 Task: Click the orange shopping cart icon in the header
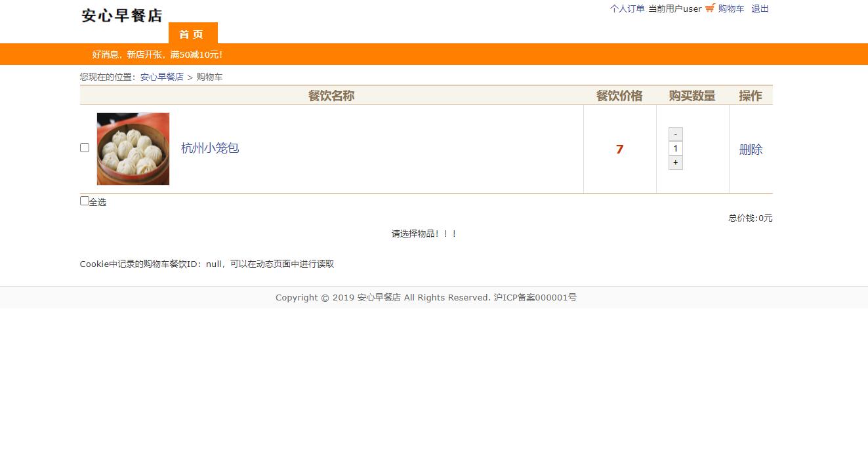pyautogui.click(x=709, y=9)
